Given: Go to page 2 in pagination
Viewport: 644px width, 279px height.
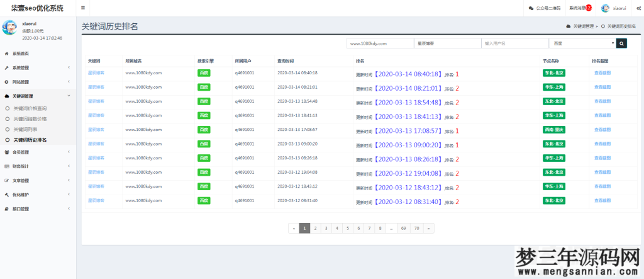Looking at the screenshot, I should (x=315, y=228).
